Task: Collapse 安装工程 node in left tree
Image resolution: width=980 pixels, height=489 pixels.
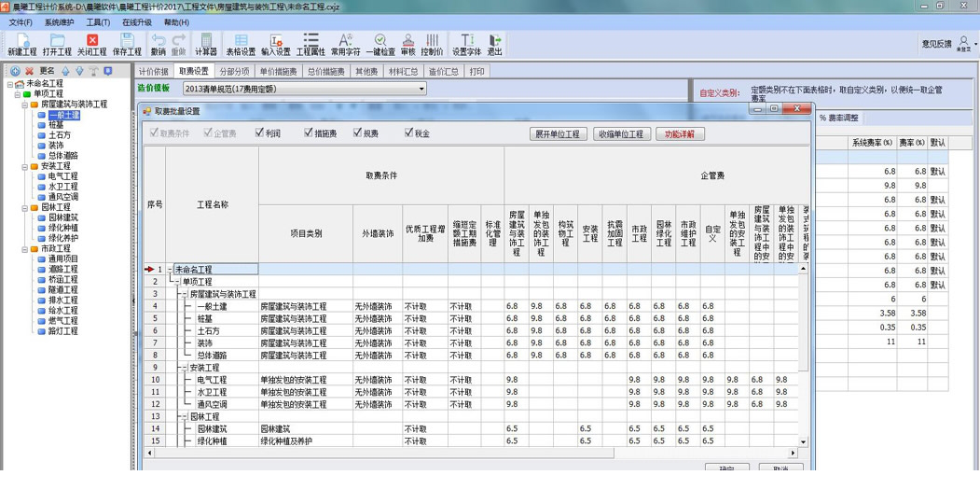Action: coord(25,166)
